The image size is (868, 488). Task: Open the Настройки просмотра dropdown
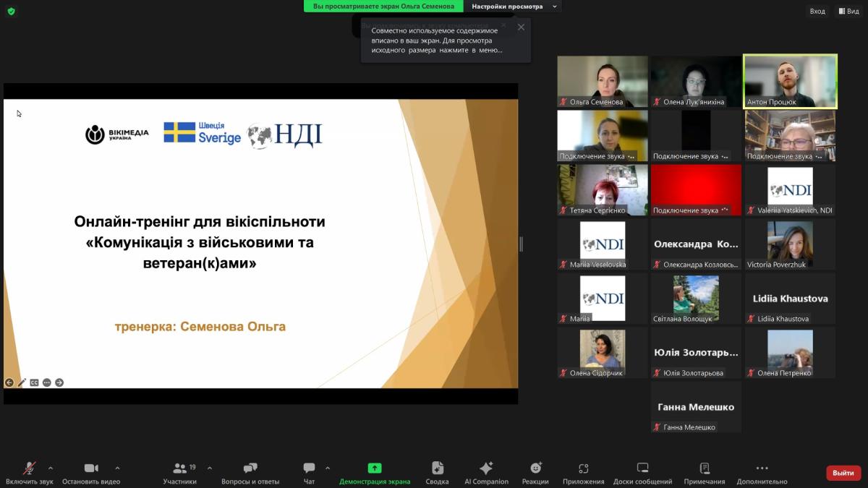pyautogui.click(x=513, y=7)
